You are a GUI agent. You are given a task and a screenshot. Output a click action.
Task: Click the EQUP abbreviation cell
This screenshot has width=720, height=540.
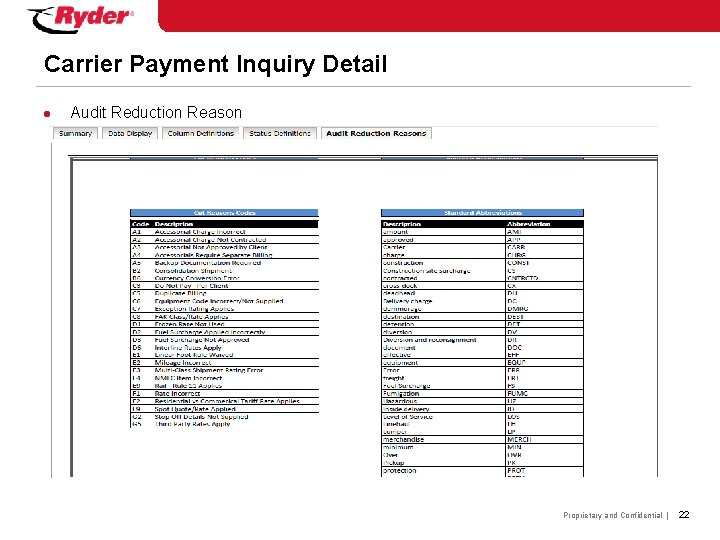click(545, 362)
